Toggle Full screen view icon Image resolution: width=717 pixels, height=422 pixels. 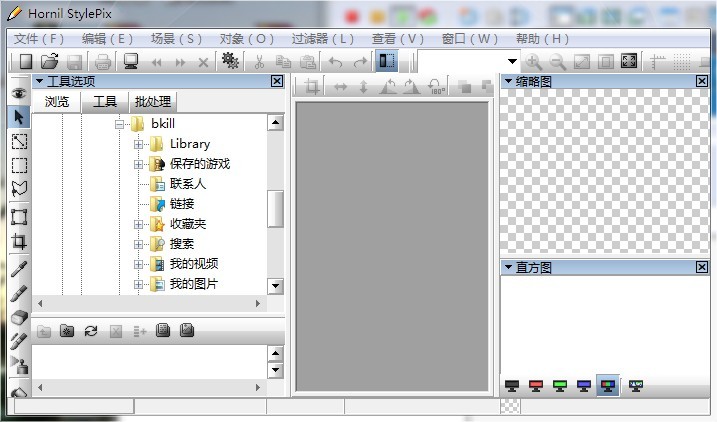point(629,61)
